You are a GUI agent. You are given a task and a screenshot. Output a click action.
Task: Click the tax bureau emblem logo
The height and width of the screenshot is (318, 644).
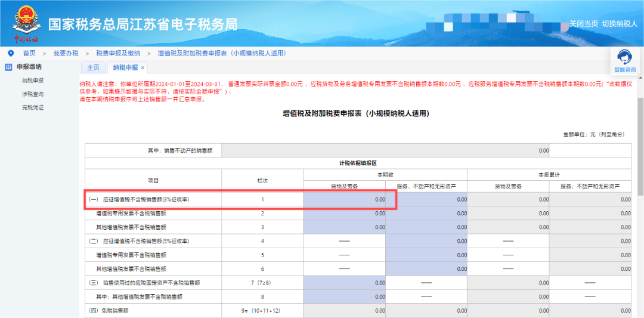click(26, 24)
